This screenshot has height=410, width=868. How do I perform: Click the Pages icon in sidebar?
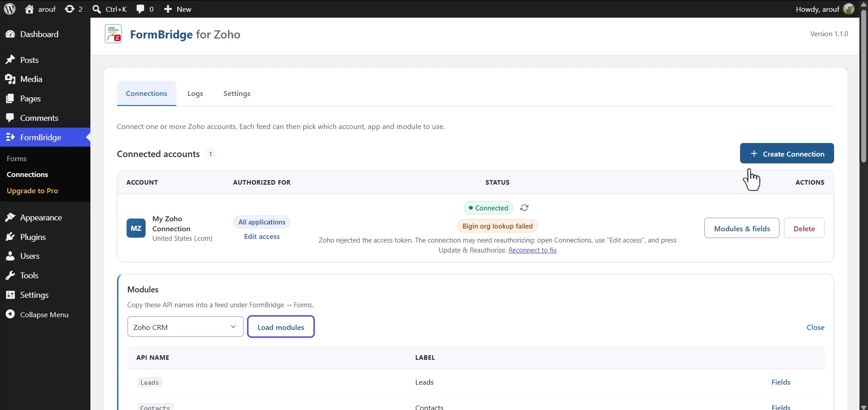click(10, 99)
